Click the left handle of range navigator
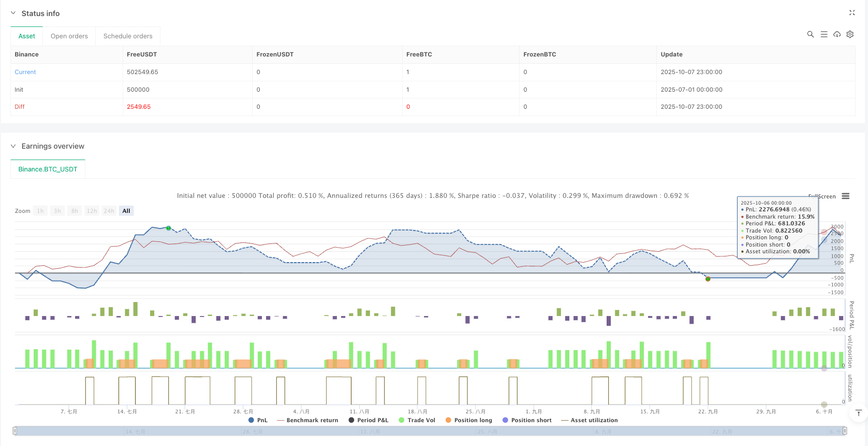The width and height of the screenshot is (868, 446). (x=15, y=430)
